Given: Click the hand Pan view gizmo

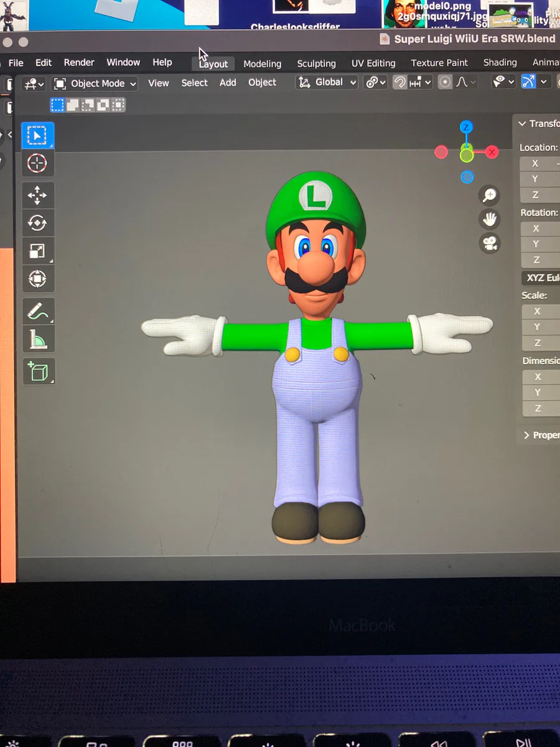Looking at the screenshot, I should point(490,219).
